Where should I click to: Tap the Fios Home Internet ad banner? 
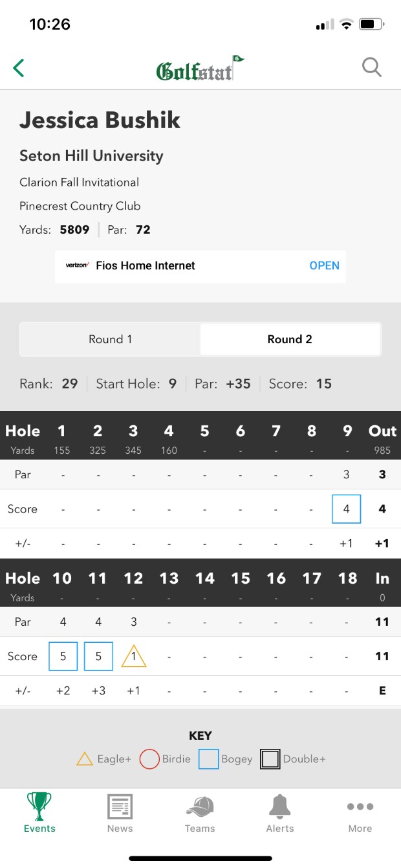pyautogui.click(x=146, y=265)
